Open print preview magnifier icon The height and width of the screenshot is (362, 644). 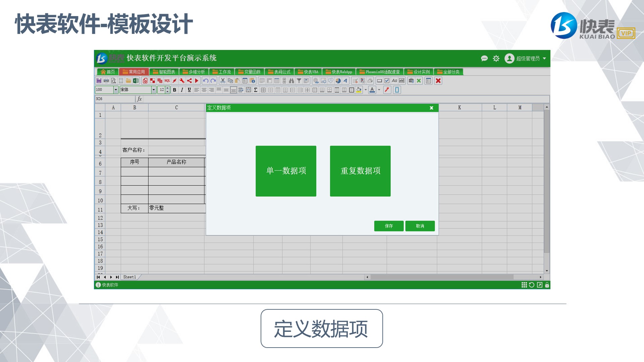[114, 81]
